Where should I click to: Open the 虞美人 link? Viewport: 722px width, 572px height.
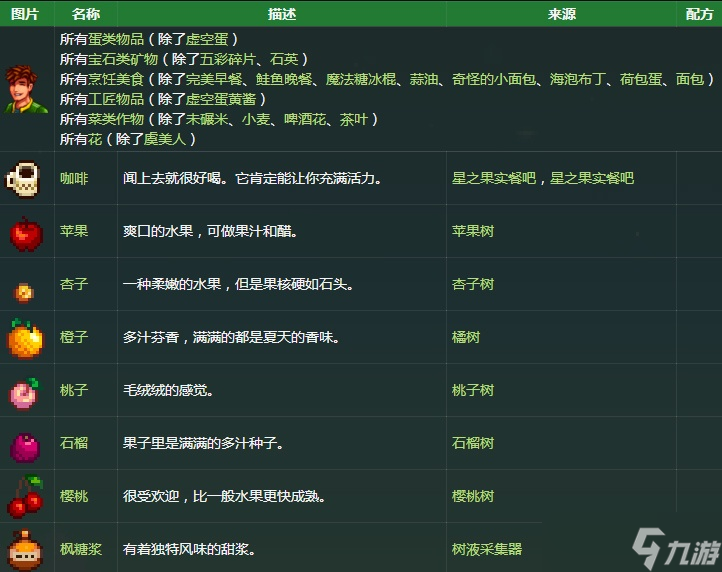(x=165, y=139)
